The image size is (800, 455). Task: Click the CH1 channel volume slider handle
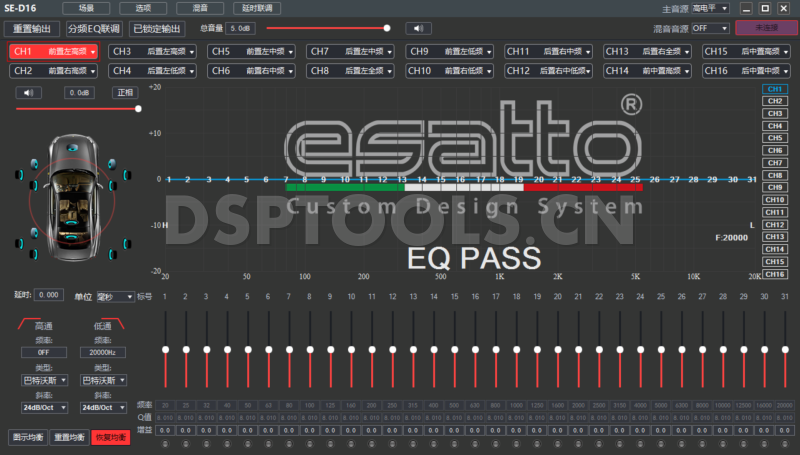point(138,109)
